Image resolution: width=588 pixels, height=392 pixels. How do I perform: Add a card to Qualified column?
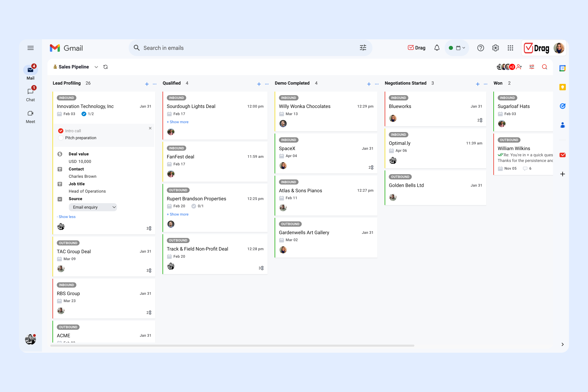point(259,84)
